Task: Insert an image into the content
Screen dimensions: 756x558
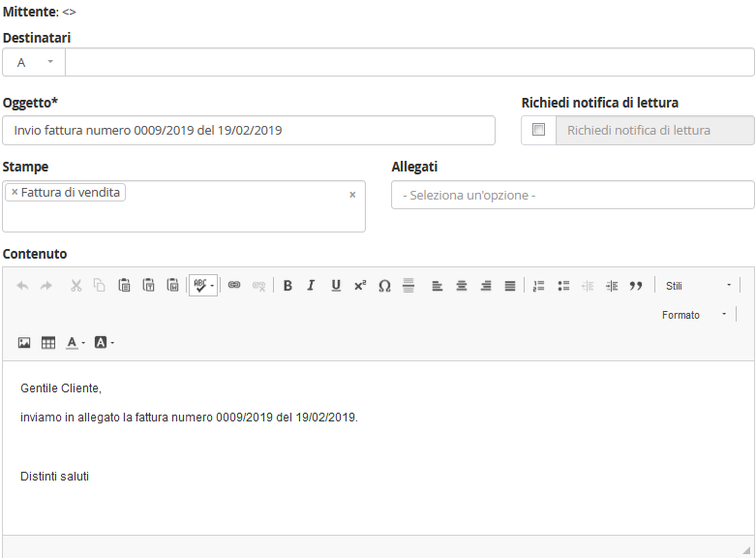Action: tap(24, 343)
